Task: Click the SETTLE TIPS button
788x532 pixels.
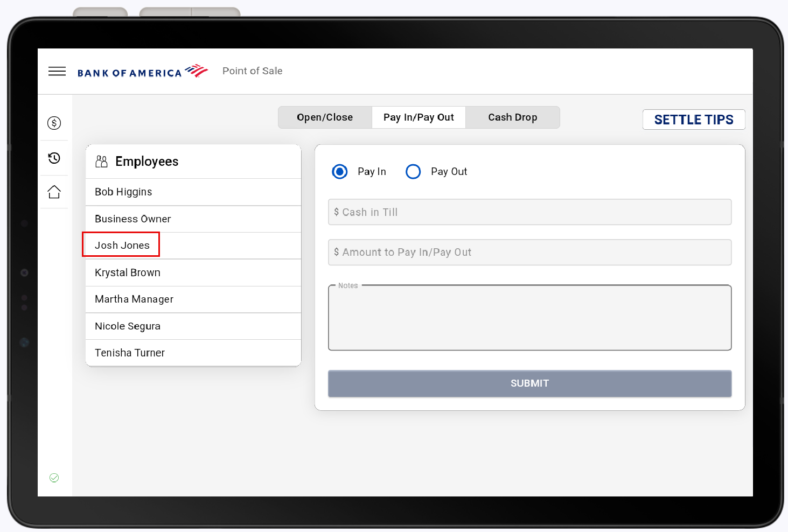Action: [694, 120]
